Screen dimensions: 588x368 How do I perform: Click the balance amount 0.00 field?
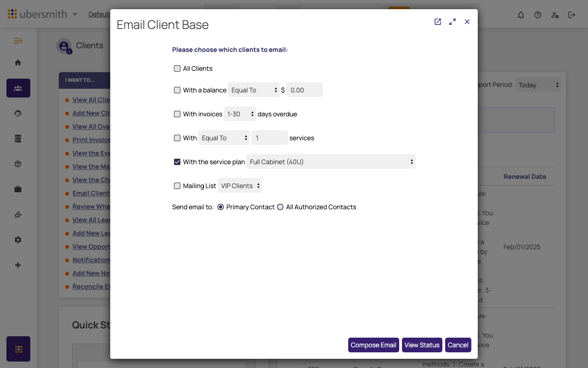pos(305,90)
